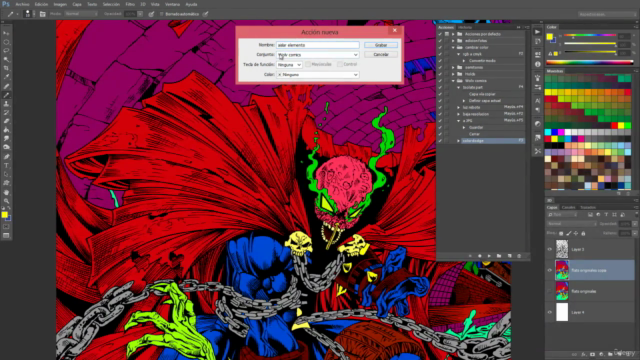Click lock all icon in Layers panel
This screenshot has width=640, height=360.
click(x=583, y=233)
